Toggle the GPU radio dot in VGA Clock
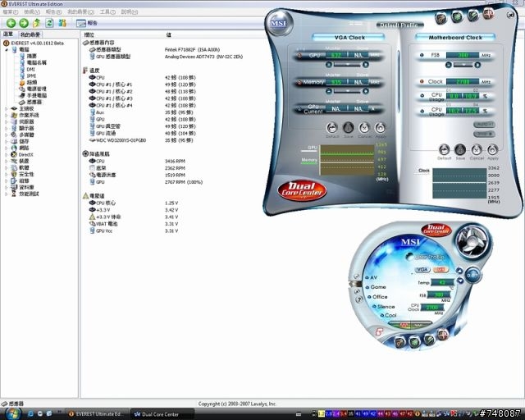 pyautogui.click(x=299, y=55)
